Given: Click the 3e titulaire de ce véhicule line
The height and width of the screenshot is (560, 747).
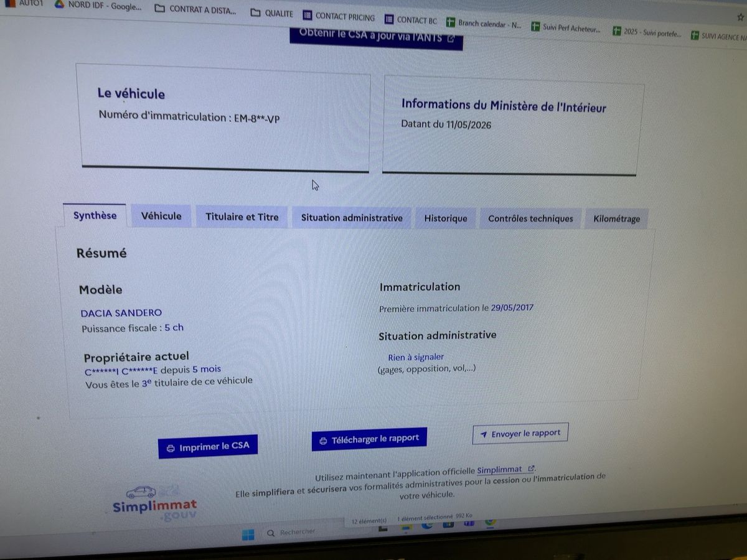Looking at the screenshot, I should coord(169,382).
